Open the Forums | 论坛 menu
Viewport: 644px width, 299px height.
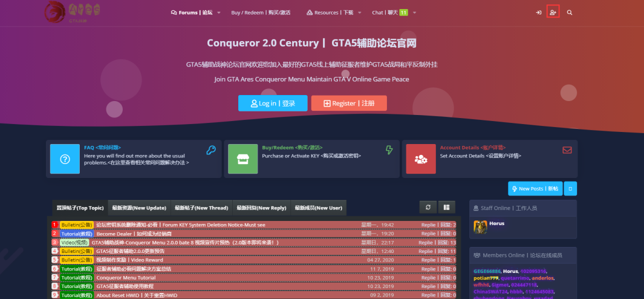click(x=192, y=13)
